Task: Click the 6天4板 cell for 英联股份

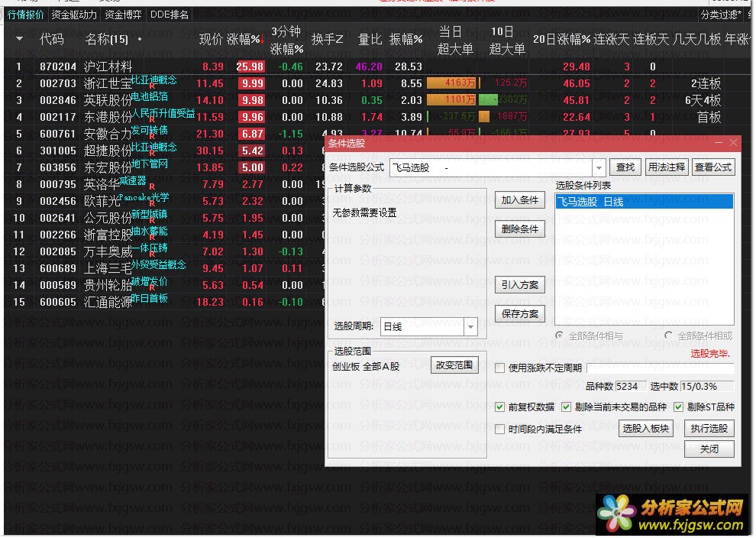Action: pos(703,100)
